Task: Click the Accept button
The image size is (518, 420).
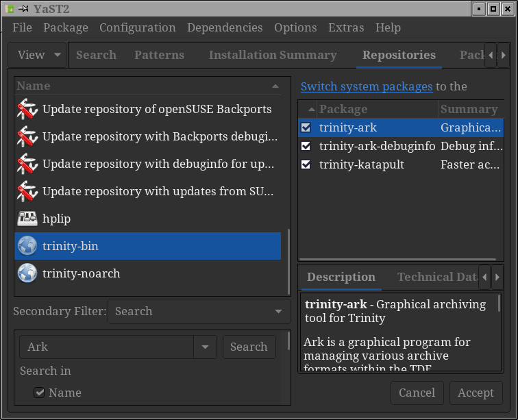Action: coord(476,393)
